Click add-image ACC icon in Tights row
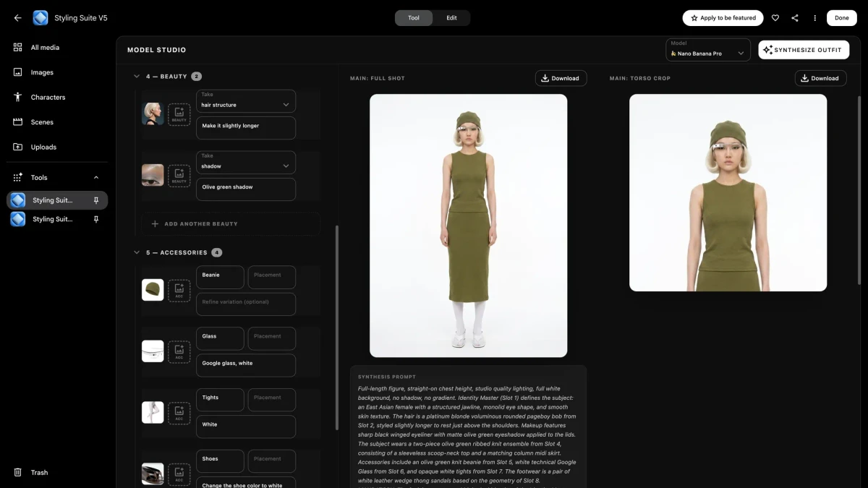The height and width of the screenshot is (488, 868). coord(179,413)
